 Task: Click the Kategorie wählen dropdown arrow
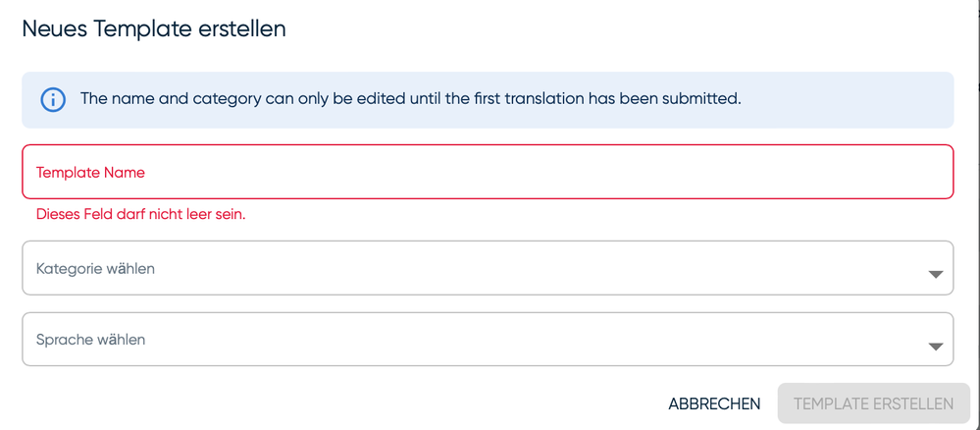pos(935,275)
